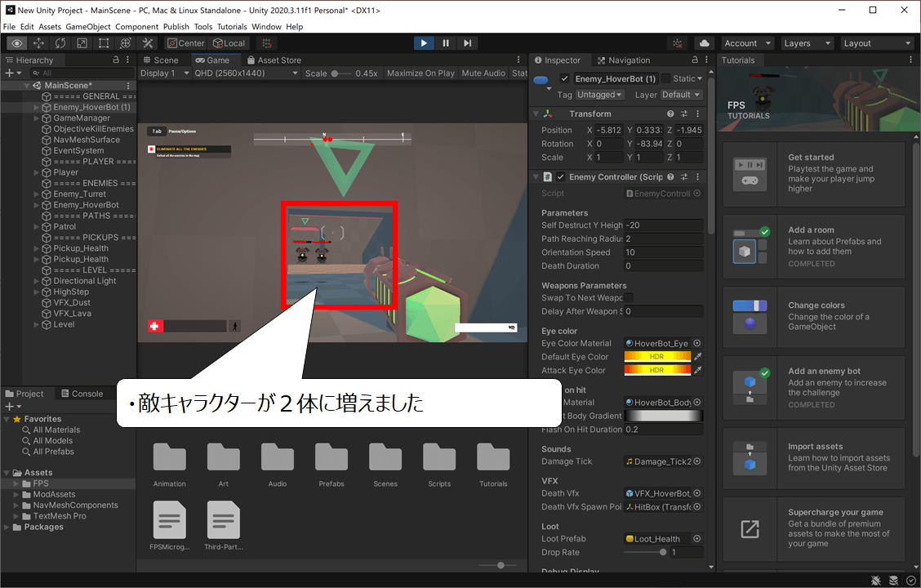The image size is (921, 588).
Task: Switch to the Asset Store tab
Action: click(x=274, y=60)
